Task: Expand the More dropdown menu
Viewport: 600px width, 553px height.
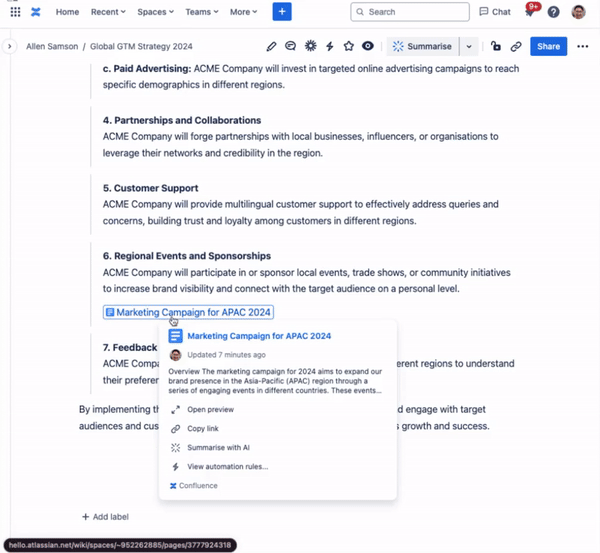Action: tap(243, 12)
